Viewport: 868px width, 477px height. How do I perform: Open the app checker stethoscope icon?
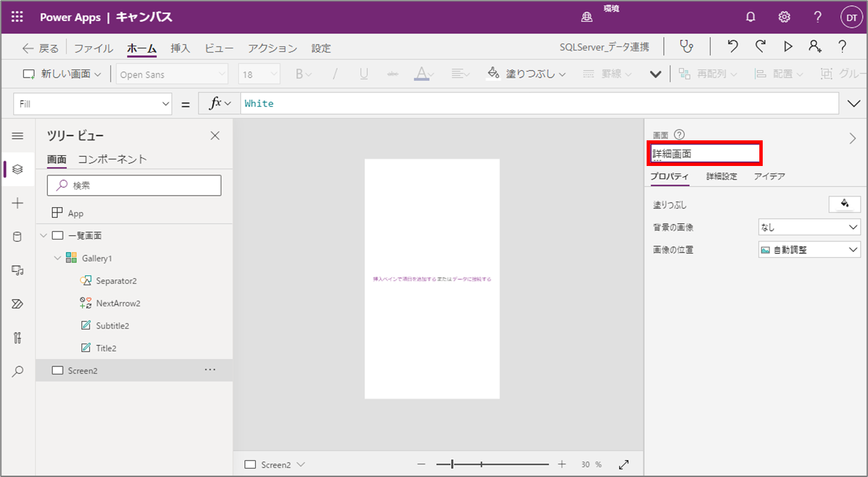(x=686, y=47)
